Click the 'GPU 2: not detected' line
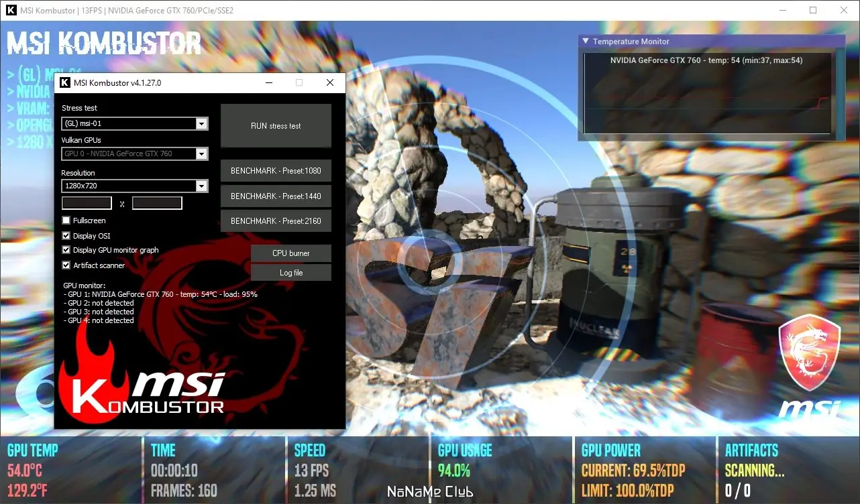This screenshot has width=860, height=504. click(99, 303)
